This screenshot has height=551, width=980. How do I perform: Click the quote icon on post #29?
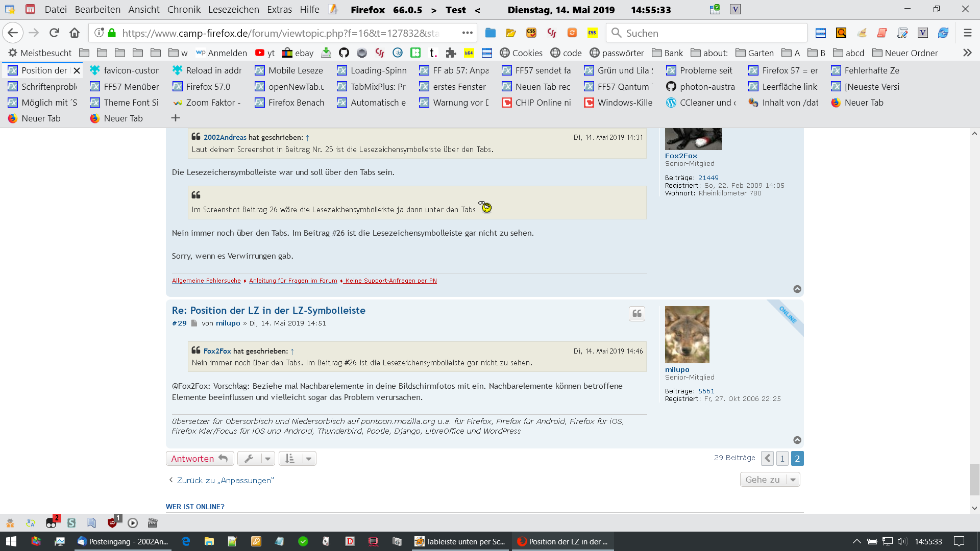pyautogui.click(x=636, y=314)
